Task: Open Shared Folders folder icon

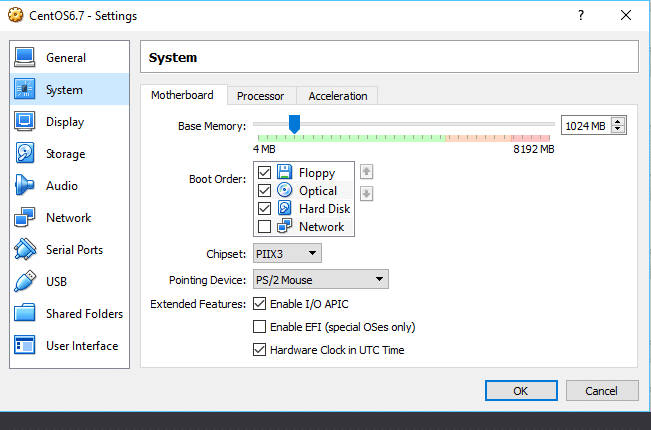Action: [x=25, y=314]
